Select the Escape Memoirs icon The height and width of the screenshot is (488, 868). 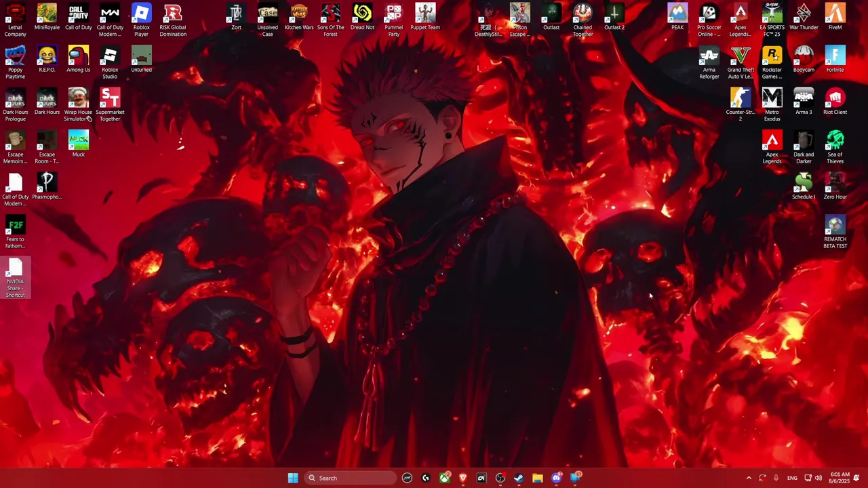coord(16,147)
